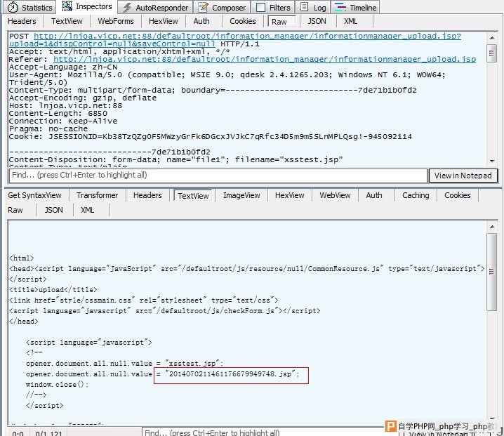Image resolution: width=504 pixels, height=436 pixels.
Task: Select request TextView inspector tab
Action: tap(67, 21)
